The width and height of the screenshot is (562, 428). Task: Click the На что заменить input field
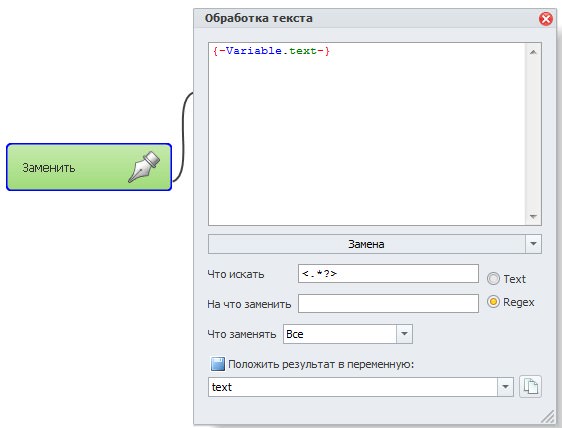pyautogui.click(x=388, y=304)
